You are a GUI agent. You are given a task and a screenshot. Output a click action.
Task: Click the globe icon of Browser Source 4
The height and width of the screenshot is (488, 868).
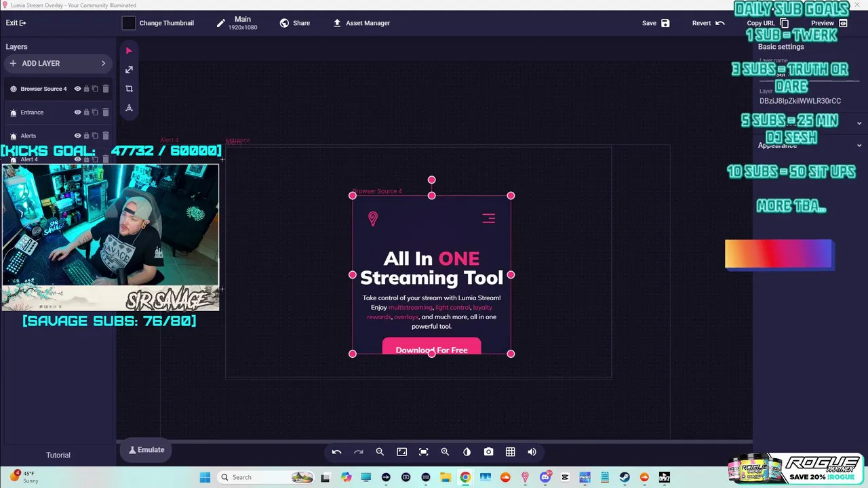tap(13, 89)
